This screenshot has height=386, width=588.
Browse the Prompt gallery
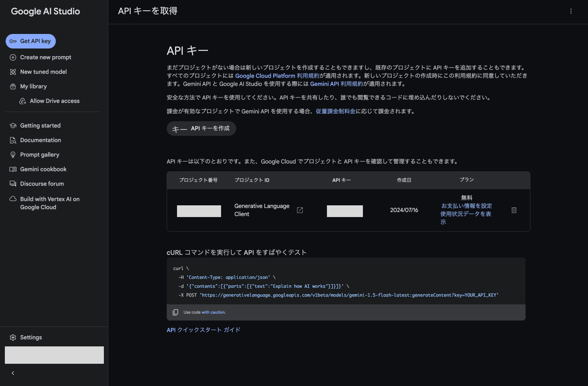click(40, 155)
